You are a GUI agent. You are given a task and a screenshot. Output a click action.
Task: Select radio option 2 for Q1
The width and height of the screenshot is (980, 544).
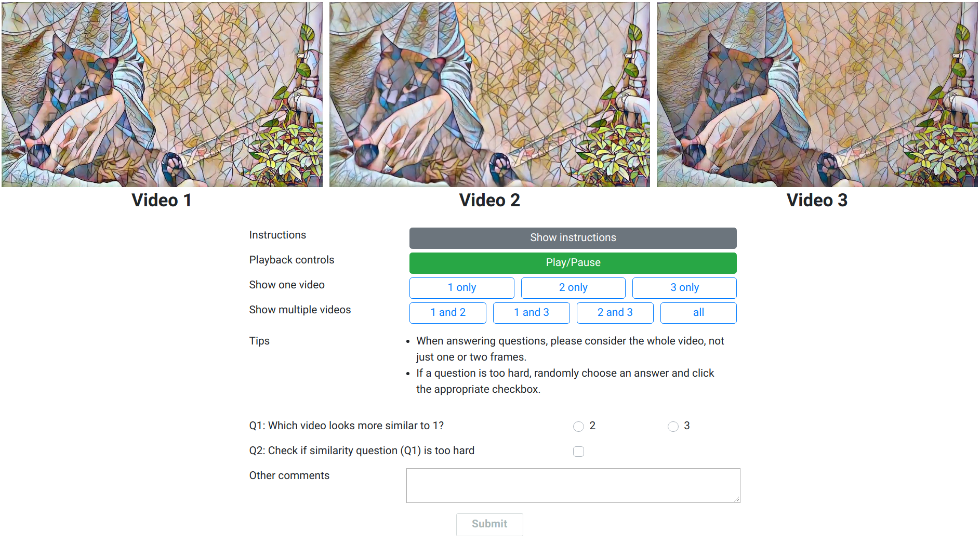point(578,427)
